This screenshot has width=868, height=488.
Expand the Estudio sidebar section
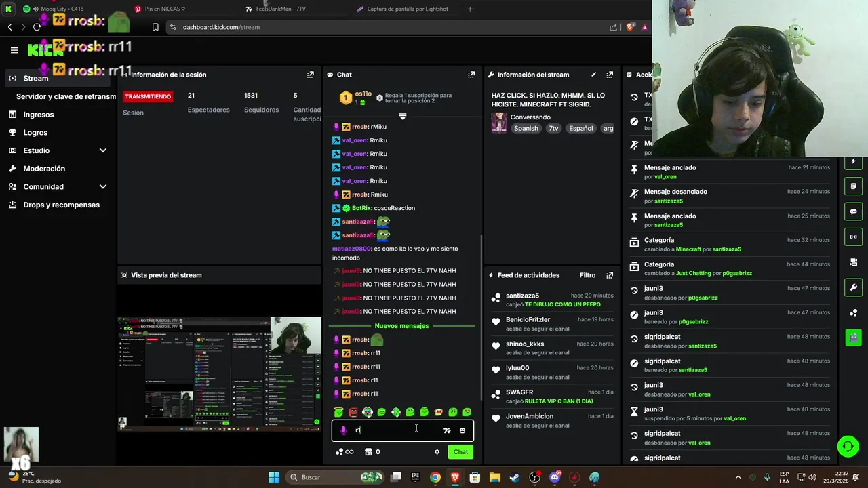(103, 150)
